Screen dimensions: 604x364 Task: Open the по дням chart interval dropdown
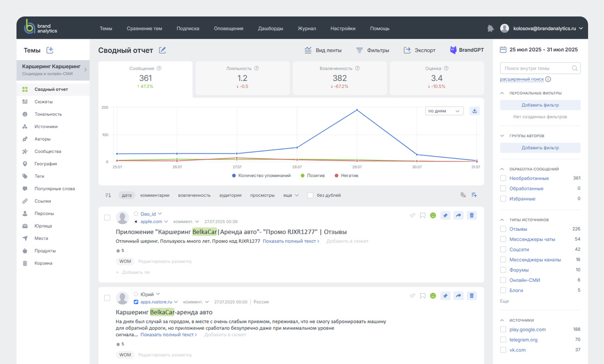tap(444, 111)
